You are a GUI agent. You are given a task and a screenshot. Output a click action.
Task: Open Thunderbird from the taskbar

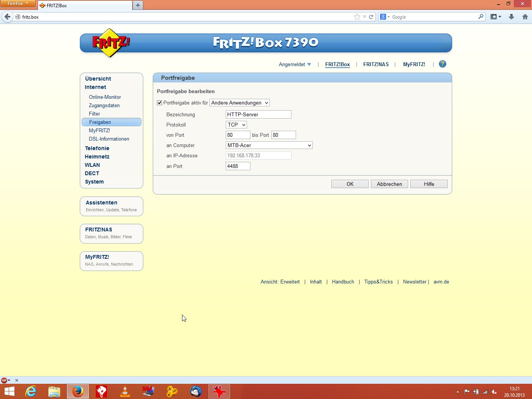coord(196,391)
